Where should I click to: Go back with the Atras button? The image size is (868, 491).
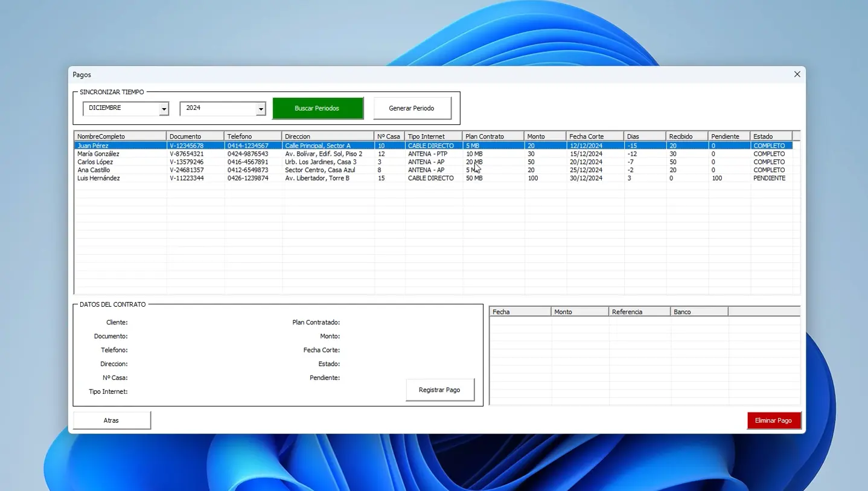pyautogui.click(x=112, y=420)
